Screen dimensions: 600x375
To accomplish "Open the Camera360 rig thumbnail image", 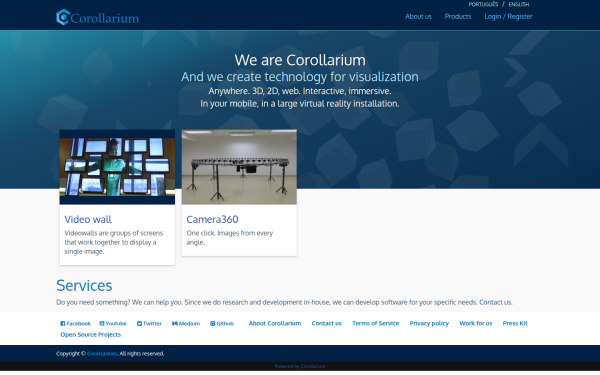I will [x=239, y=167].
